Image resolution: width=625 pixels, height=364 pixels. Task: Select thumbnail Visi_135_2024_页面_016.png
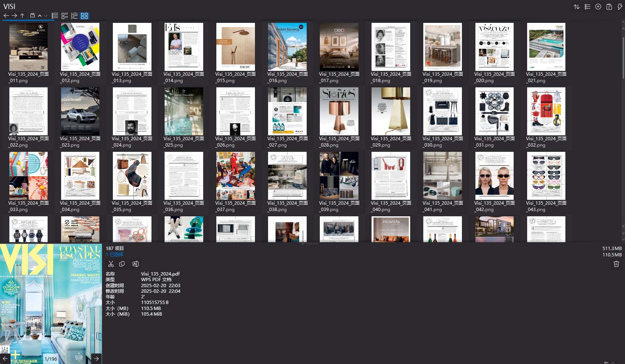pos(288,46)
